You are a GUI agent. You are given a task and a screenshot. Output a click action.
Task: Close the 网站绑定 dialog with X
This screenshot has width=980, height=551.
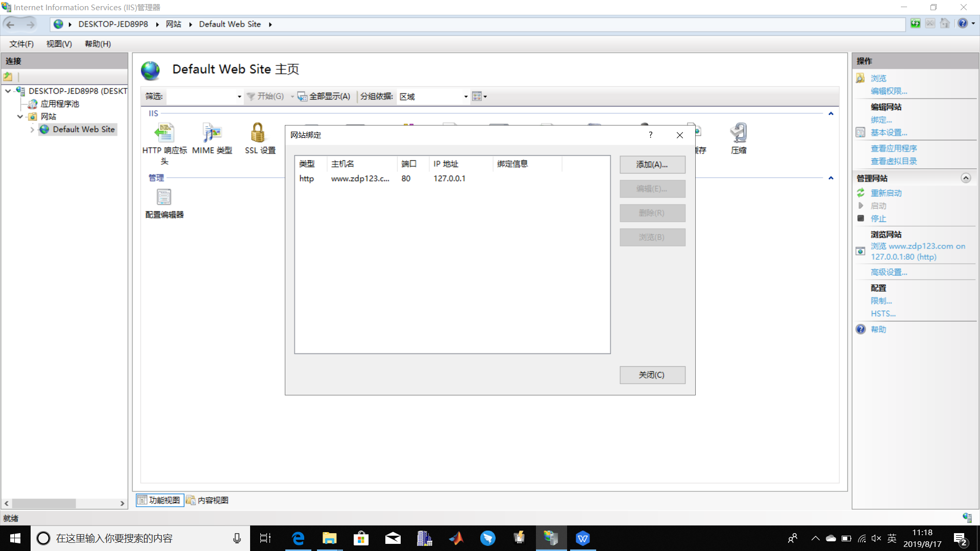[x=680, y=135]
